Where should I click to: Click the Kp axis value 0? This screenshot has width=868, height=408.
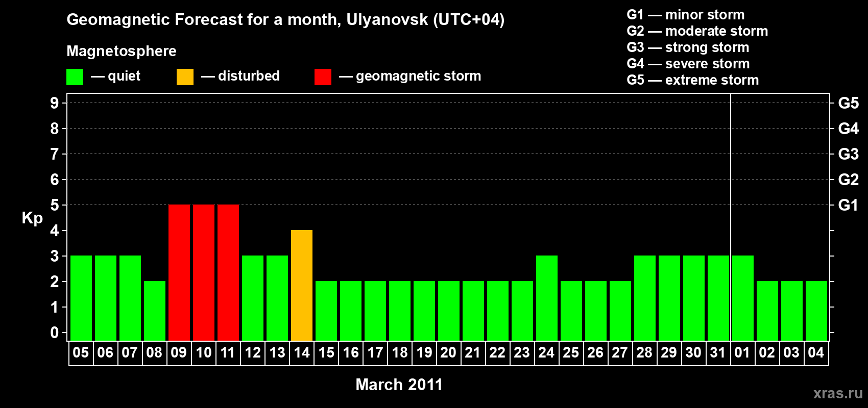pyautogui.click(x=55, y=333)
